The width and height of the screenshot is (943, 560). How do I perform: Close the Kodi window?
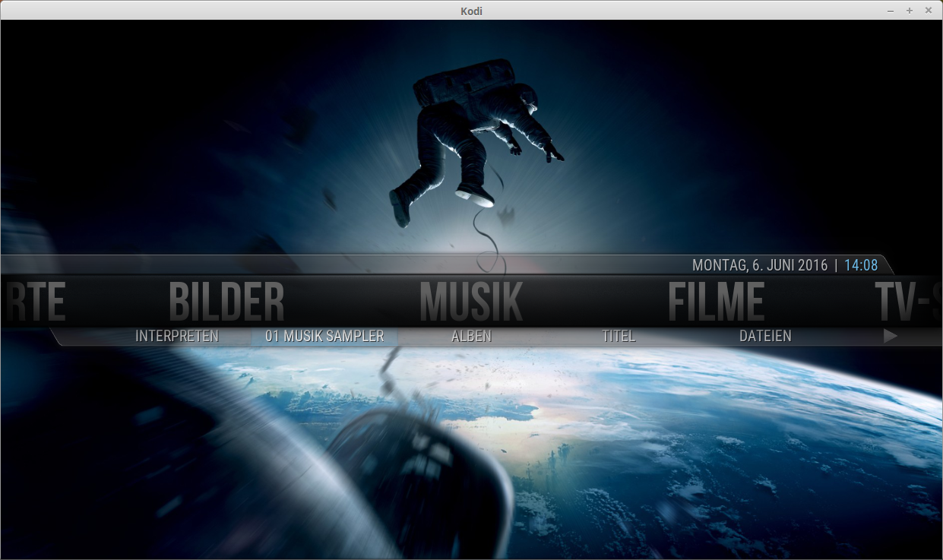point(928,11)
